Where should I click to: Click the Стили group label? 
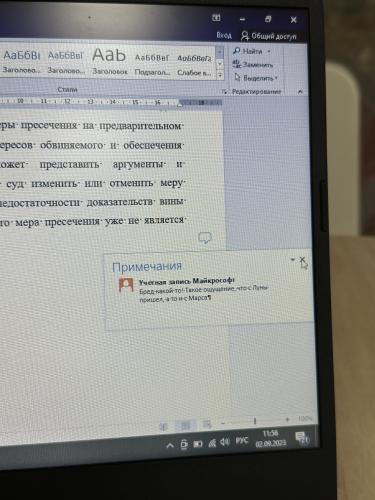(67, 89)
